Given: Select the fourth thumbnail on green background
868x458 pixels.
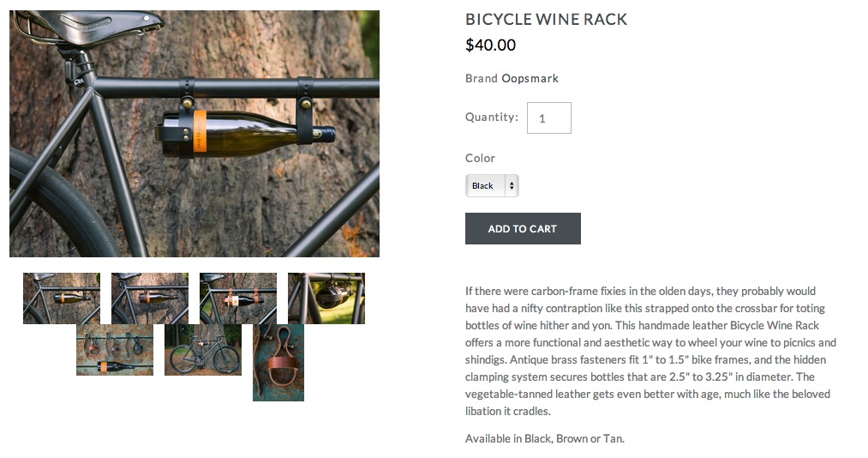Looking at the screenshot, I should pyautogui.click(x=326, y=298).
